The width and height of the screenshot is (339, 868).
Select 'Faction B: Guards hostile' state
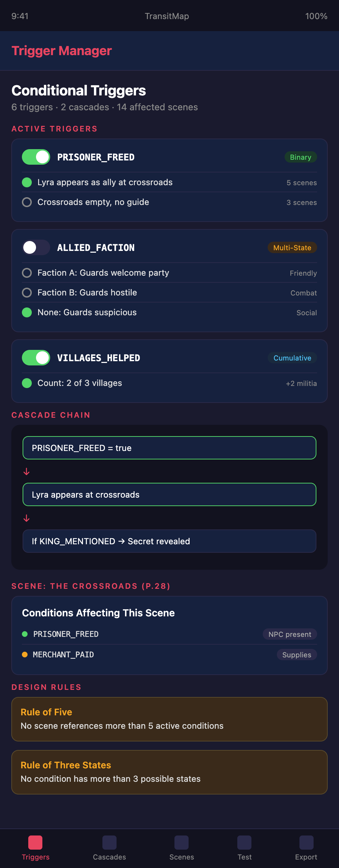tap(27, 293)
